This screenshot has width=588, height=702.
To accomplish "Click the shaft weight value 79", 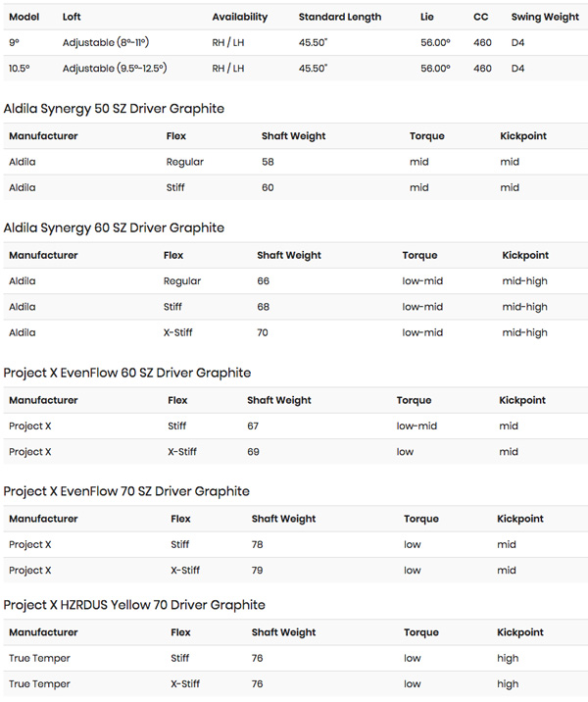I will click(x=258, y=571).
